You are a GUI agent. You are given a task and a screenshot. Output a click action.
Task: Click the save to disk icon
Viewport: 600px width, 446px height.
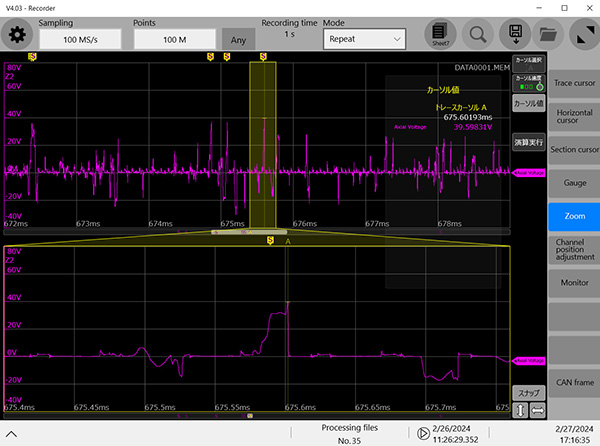(516, 35)
